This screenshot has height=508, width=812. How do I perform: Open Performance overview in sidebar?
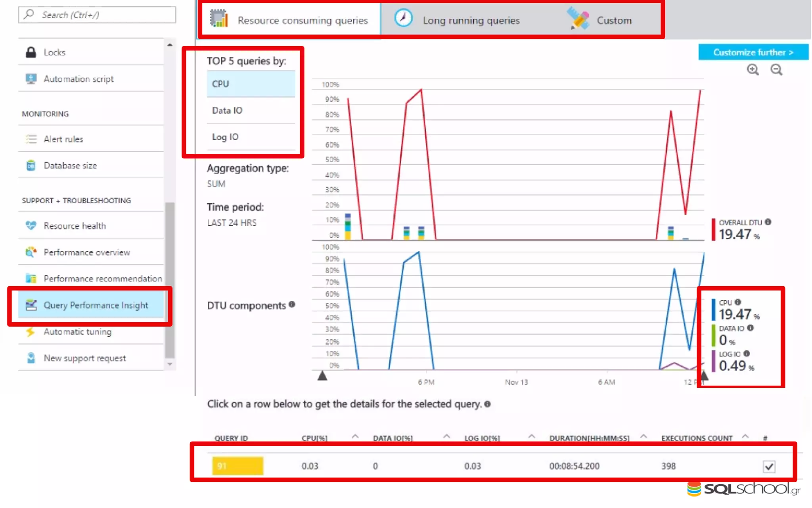(86, 252)
